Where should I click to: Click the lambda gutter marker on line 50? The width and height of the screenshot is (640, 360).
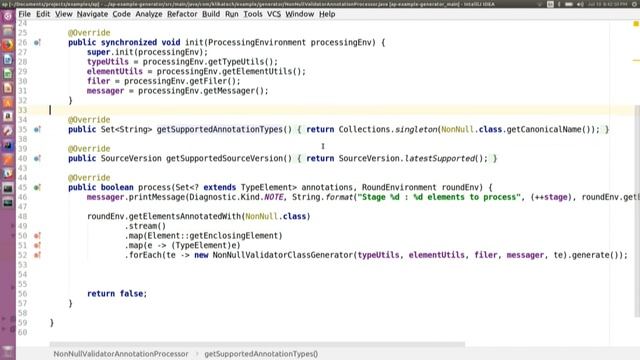pos(37,236)
